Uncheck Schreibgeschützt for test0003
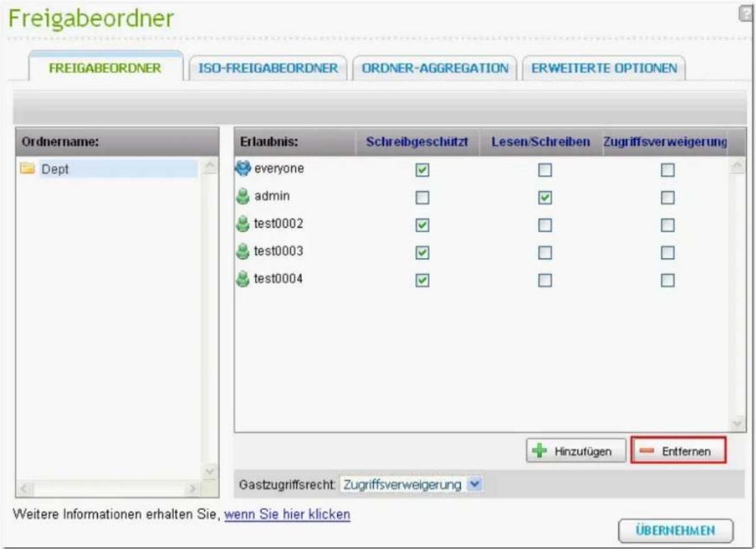The image size is (756, 549). pyautogui.click(x=423, y=252)
